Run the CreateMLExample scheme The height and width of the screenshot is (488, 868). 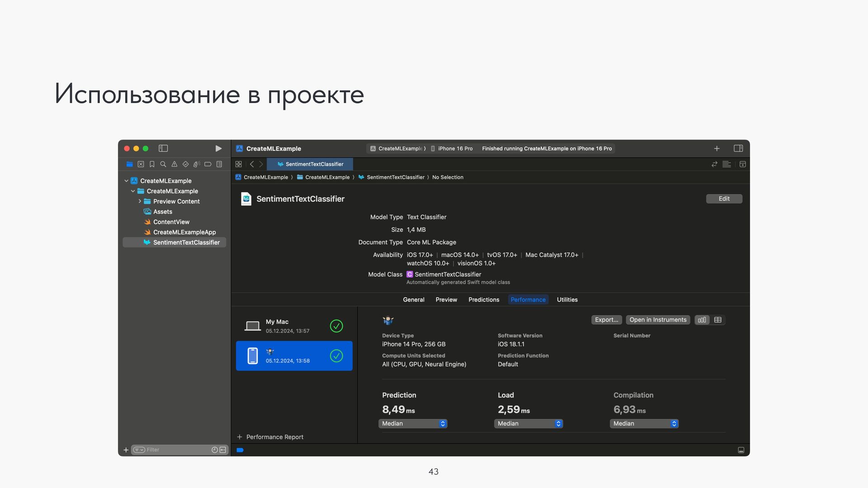coord(218,148)
